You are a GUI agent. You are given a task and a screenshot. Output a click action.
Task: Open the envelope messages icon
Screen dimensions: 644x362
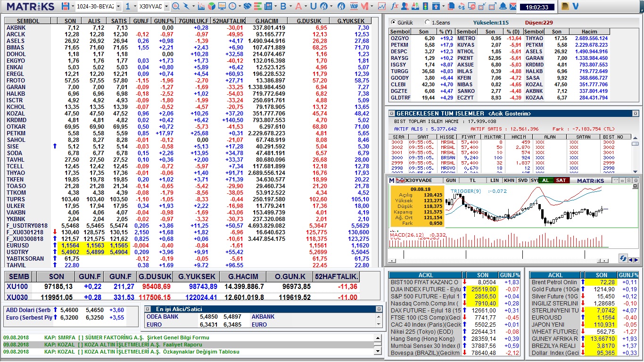[x=513, y=6]
